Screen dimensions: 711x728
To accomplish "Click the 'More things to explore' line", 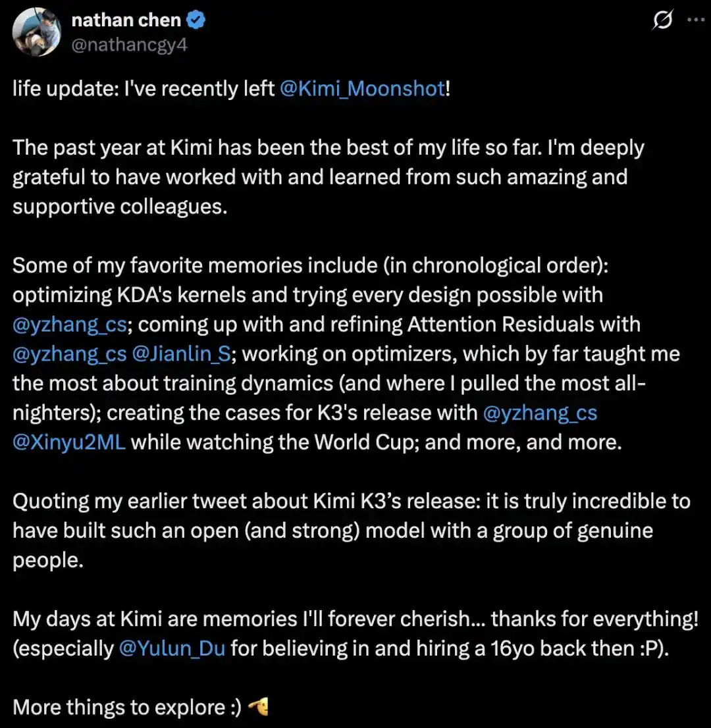I will tap(127, 707).
